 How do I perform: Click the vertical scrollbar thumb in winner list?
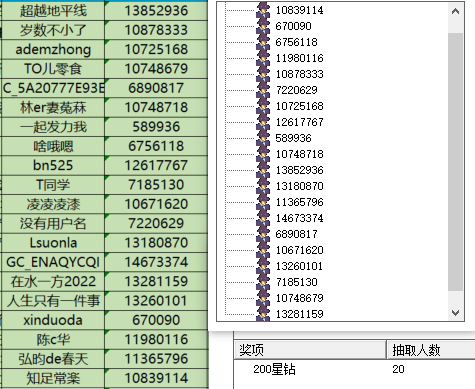coord(455,162)
